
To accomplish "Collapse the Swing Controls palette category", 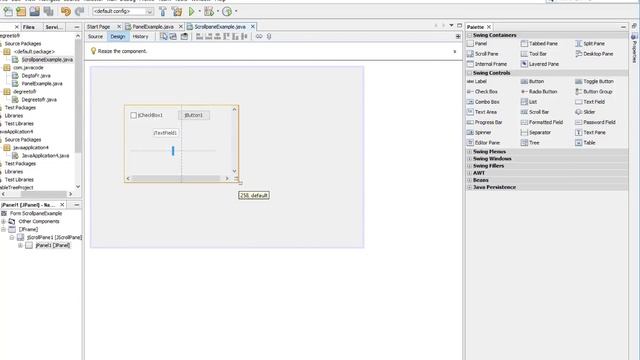I will [x=469, y=73].
